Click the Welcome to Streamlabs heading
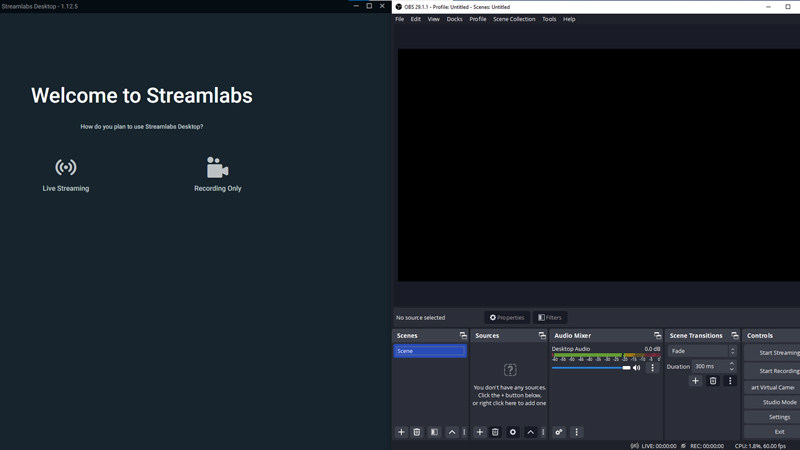800x450 pixels. click(142, 95)
